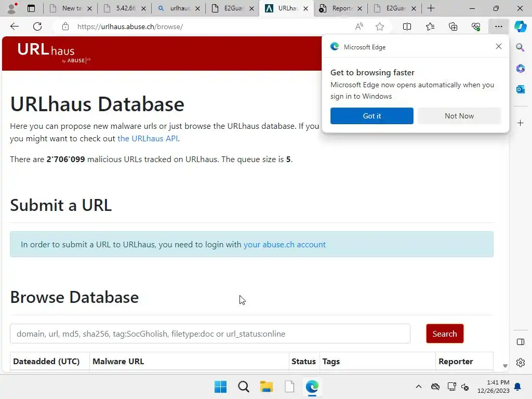
Task: Open the notifications bell in the tray
Action: [x=517, y=387]
